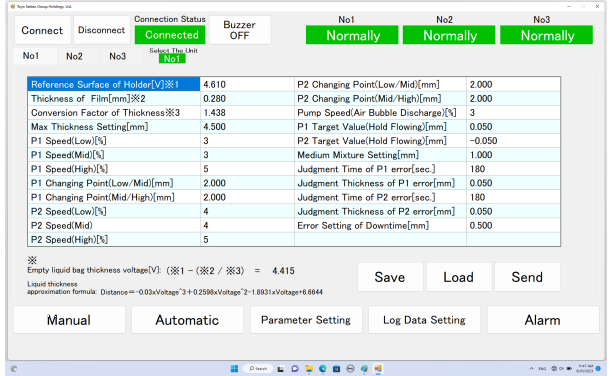Open Microsoft Store from the taskbar
612x376 pixels.
point(336,369)
